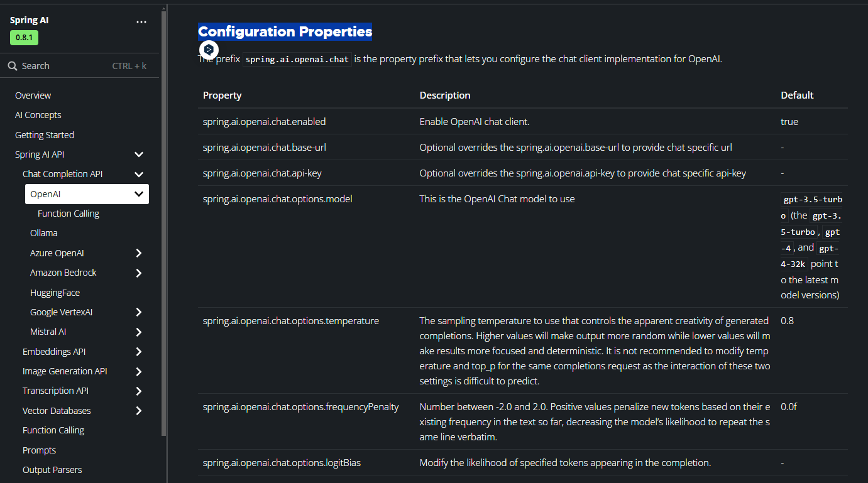
Task: Open the Ollama chat page
Action: point(44,233)
